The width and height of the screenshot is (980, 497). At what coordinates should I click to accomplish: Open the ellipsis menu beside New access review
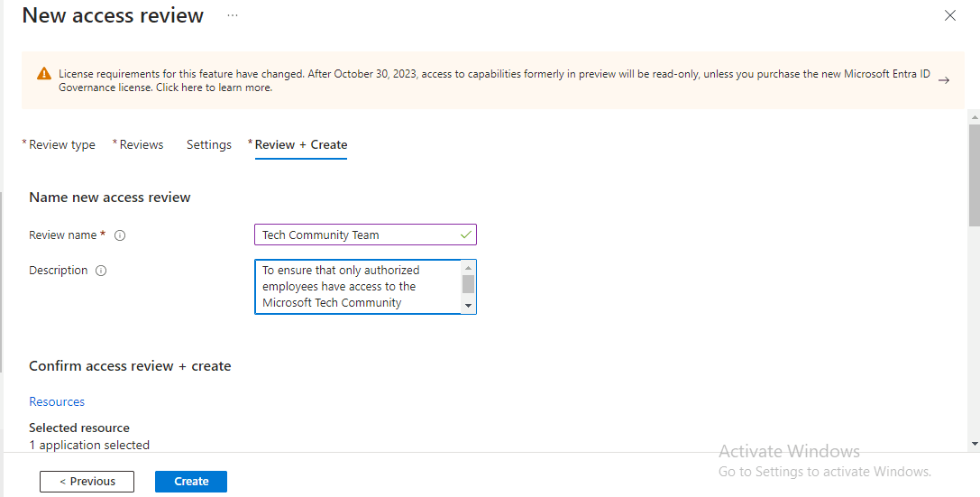(233, 16)
